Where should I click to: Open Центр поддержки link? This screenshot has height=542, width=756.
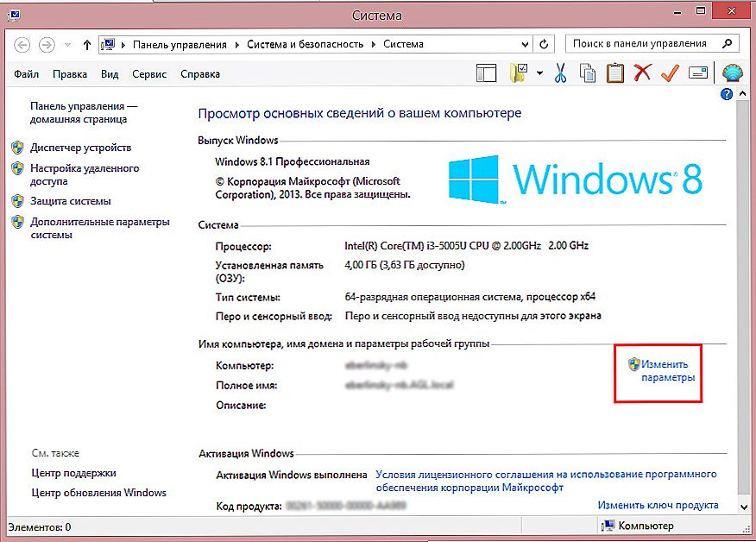[73, 473]
